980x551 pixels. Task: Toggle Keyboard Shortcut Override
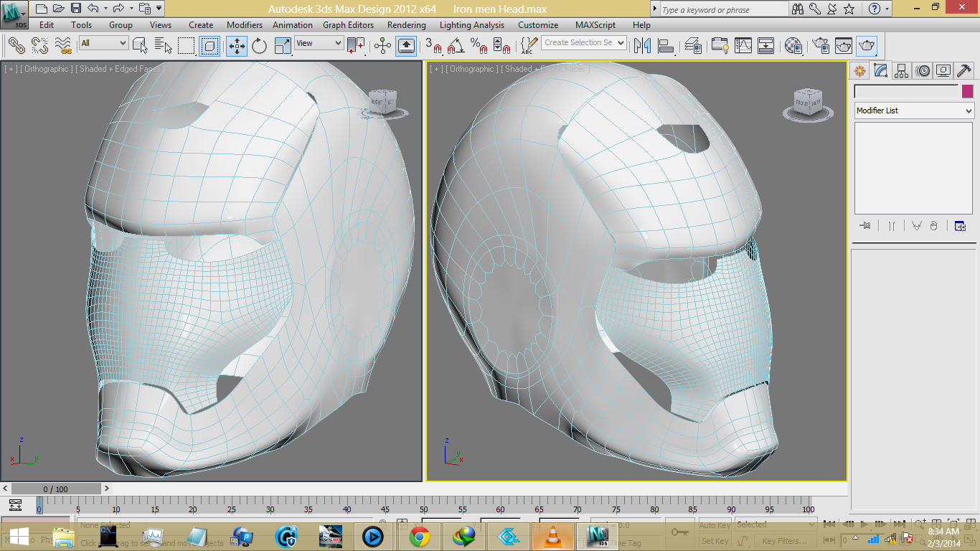point(407,46)
